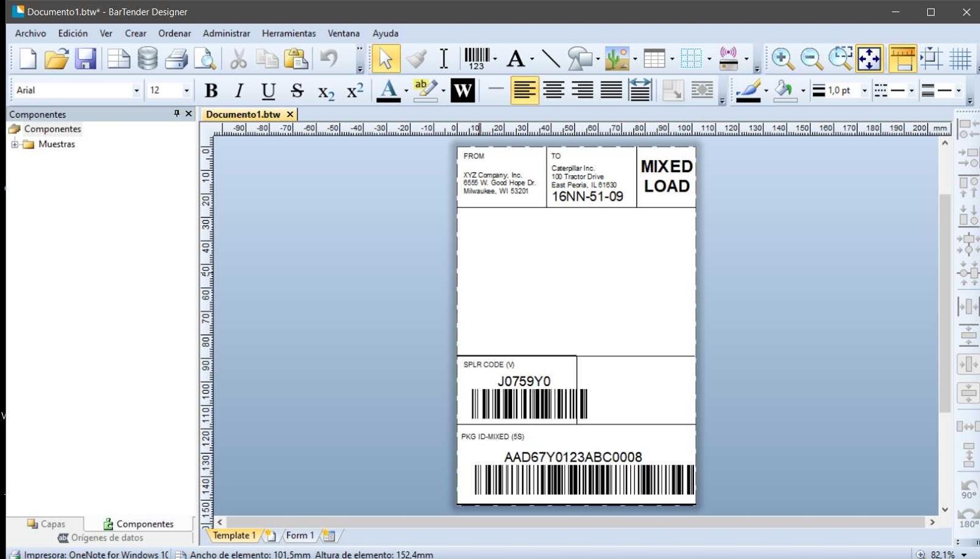Select the RFID encoder tool
This screenshot has height=559, width=980.
pos(728,59)
